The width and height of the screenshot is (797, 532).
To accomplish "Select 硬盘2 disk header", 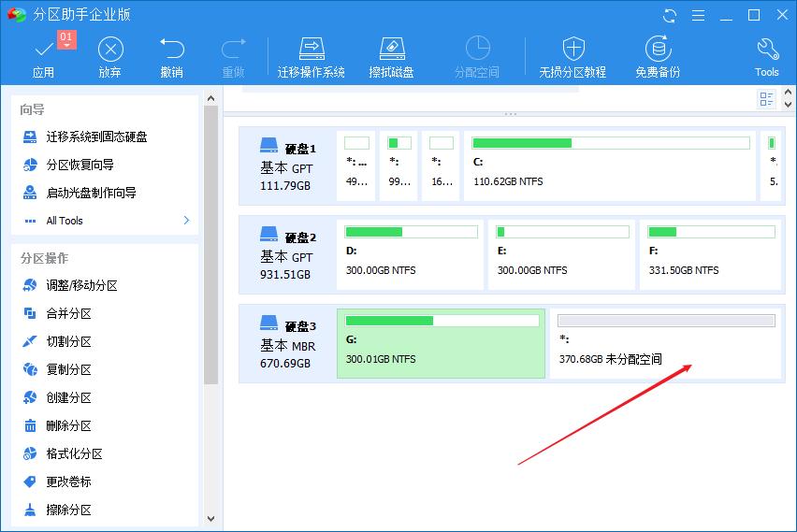I will pyautogui.click(x=288, y=254).
